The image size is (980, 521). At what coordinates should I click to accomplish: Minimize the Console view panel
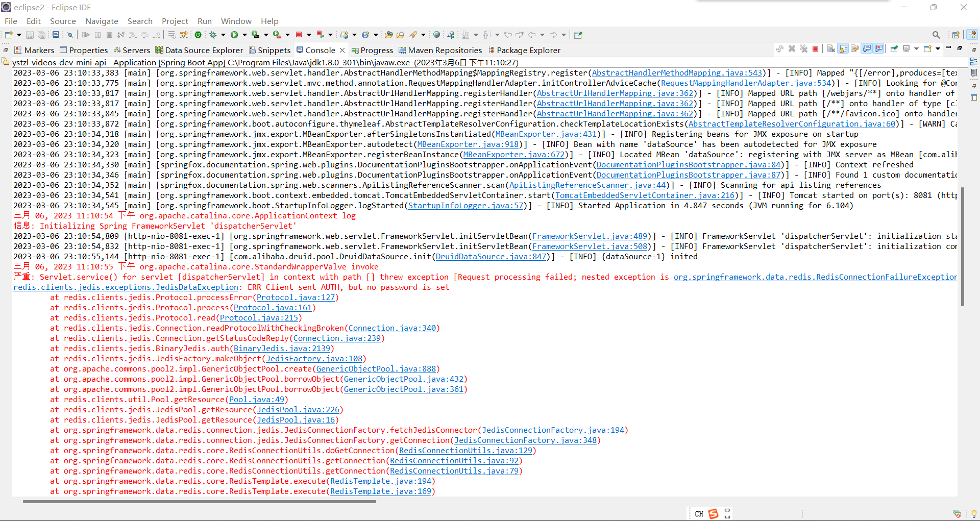coord(948,47)
